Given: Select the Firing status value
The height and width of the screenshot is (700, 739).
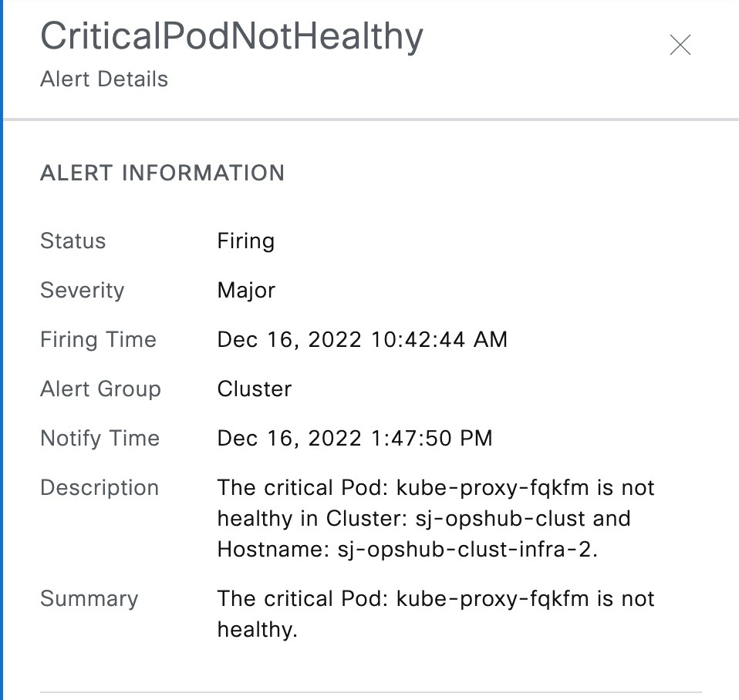Looking at the screenshot, I should [x=245, y=241].
